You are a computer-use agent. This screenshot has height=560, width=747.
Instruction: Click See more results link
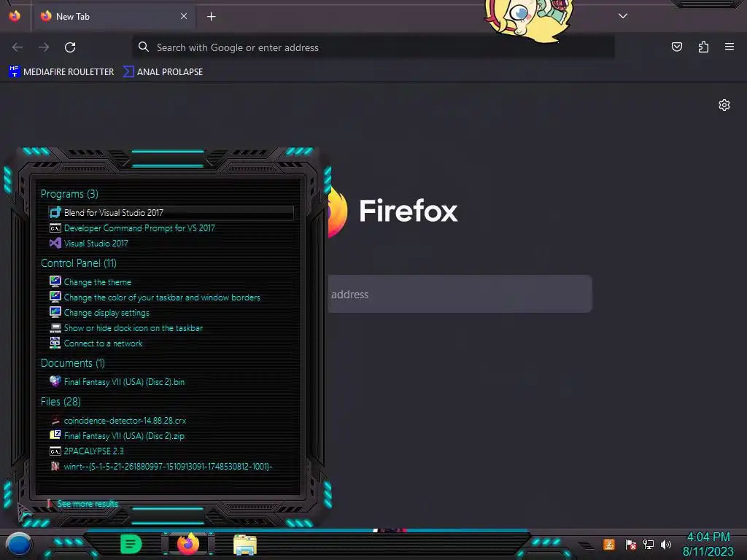click(x=88, y=504)
